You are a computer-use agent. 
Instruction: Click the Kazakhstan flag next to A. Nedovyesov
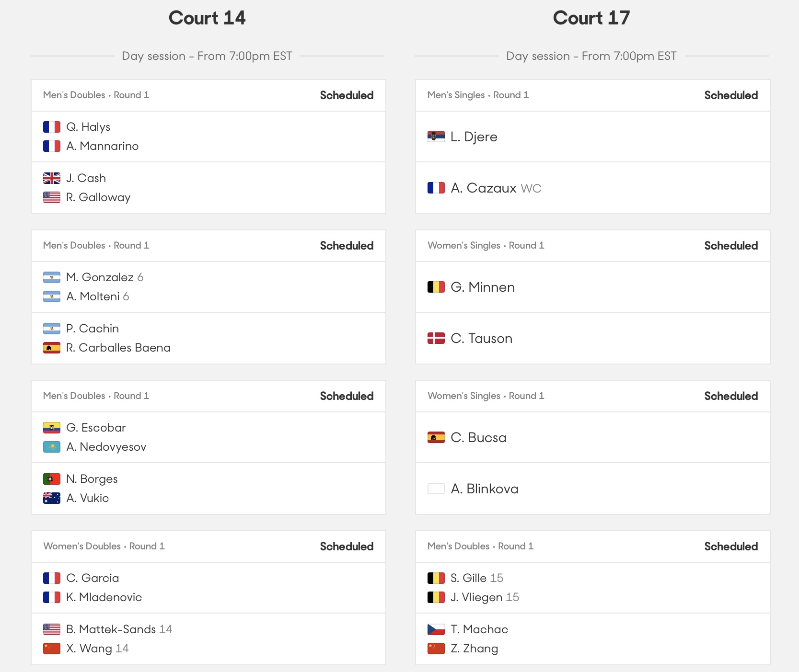point(52,447)
